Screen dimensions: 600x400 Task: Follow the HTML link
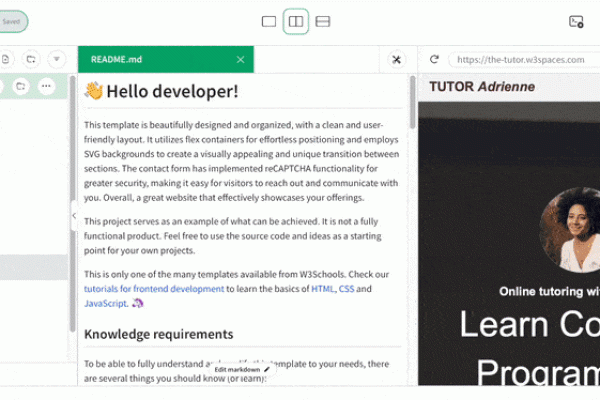(x=322, y=289)
